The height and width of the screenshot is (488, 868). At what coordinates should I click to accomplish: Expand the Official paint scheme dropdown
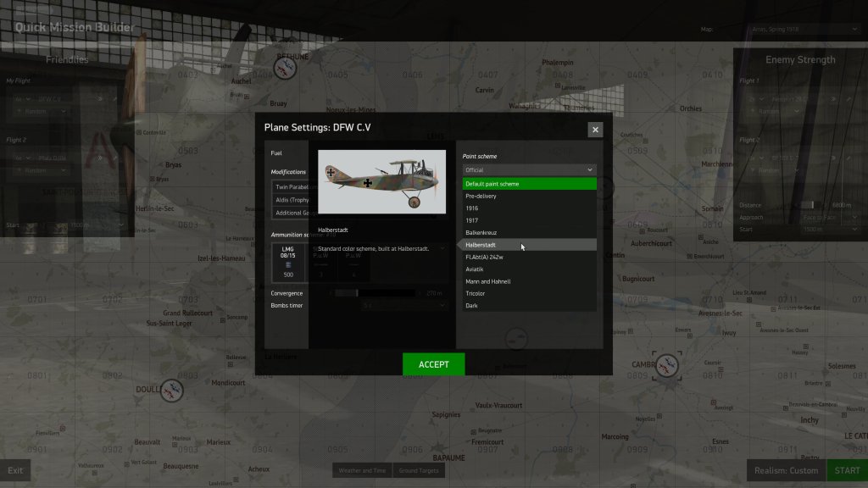(529, 170)
